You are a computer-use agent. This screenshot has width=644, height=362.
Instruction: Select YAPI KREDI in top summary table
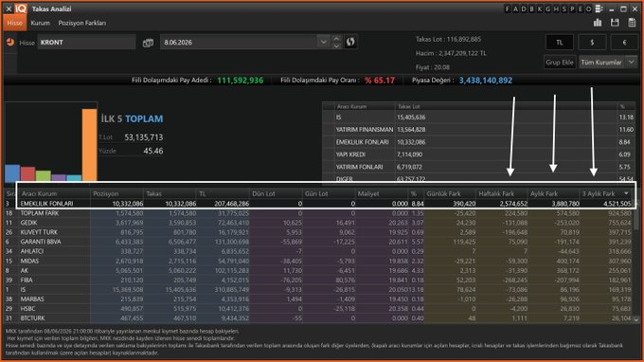478,154
